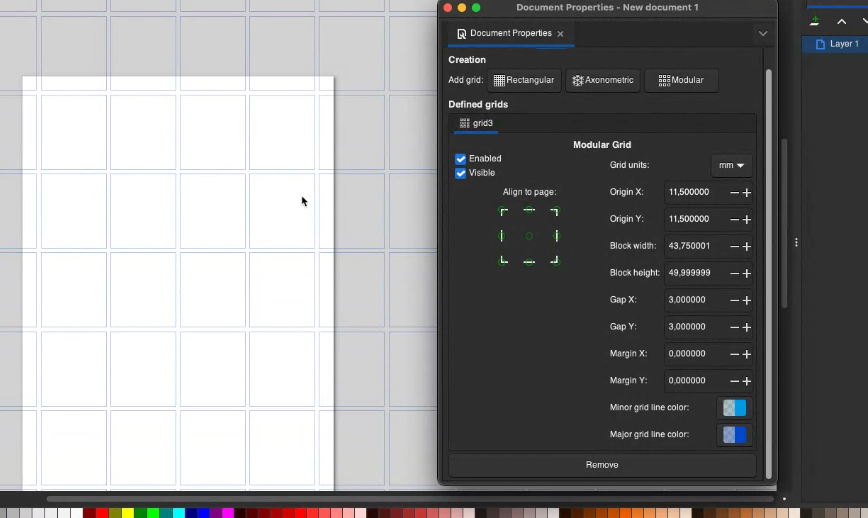
Task: Add an Axonometric grid
Action: tap(602, 80)
